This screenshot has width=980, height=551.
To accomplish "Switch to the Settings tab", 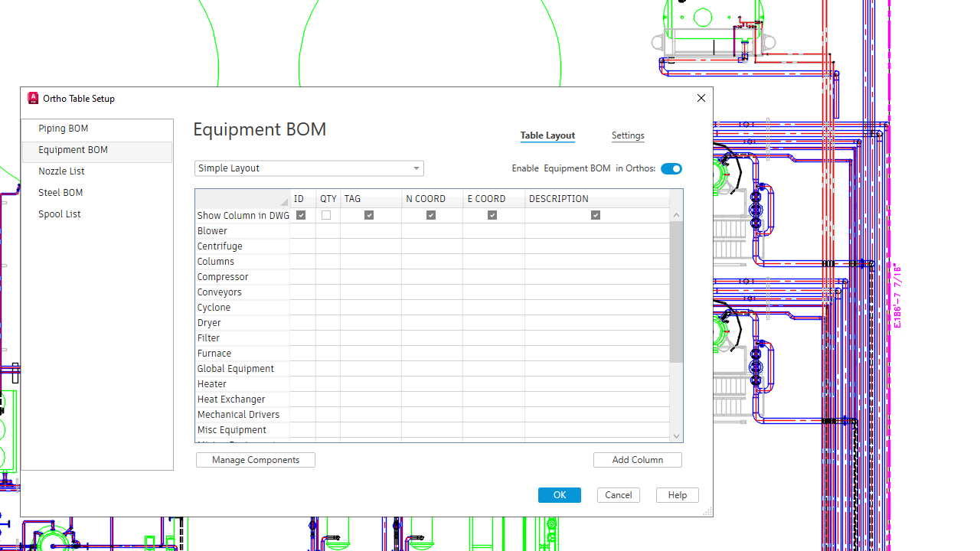I will (628, 135).
